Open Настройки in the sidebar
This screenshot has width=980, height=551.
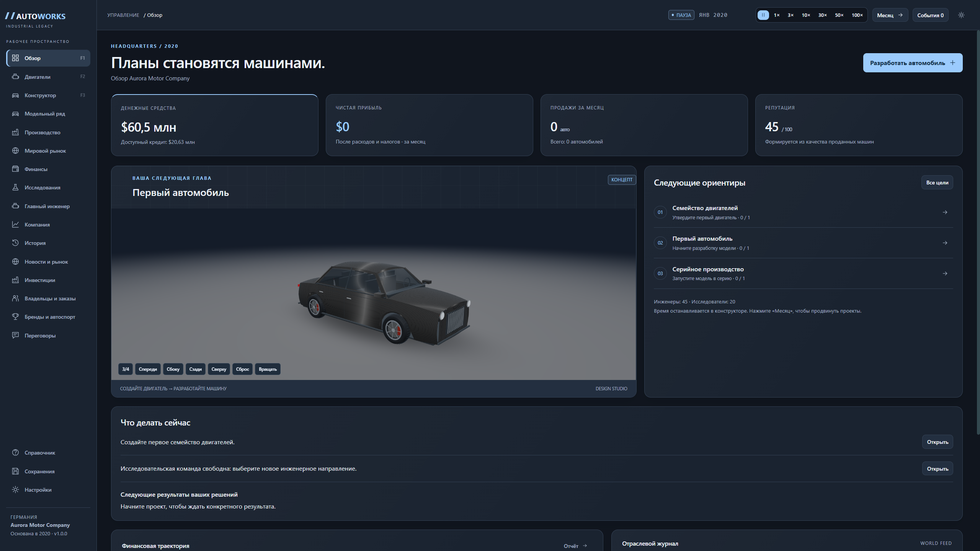click(48, 490)
